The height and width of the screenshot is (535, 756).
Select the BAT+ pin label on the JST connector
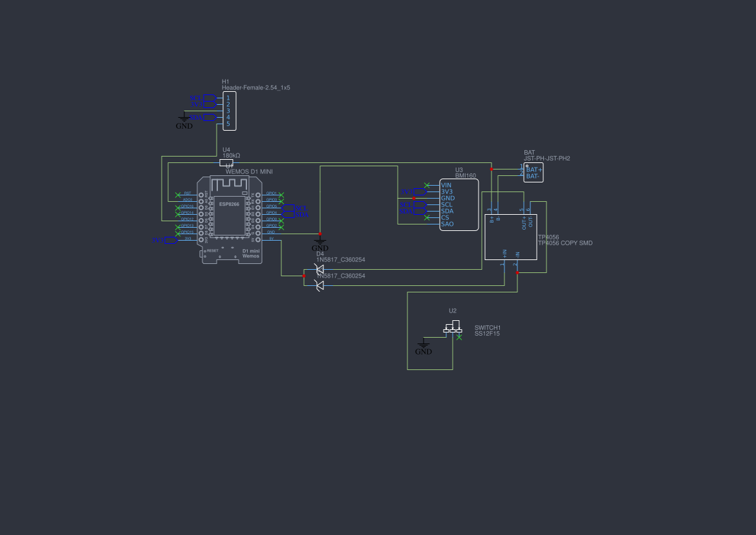tap(534, 170)
